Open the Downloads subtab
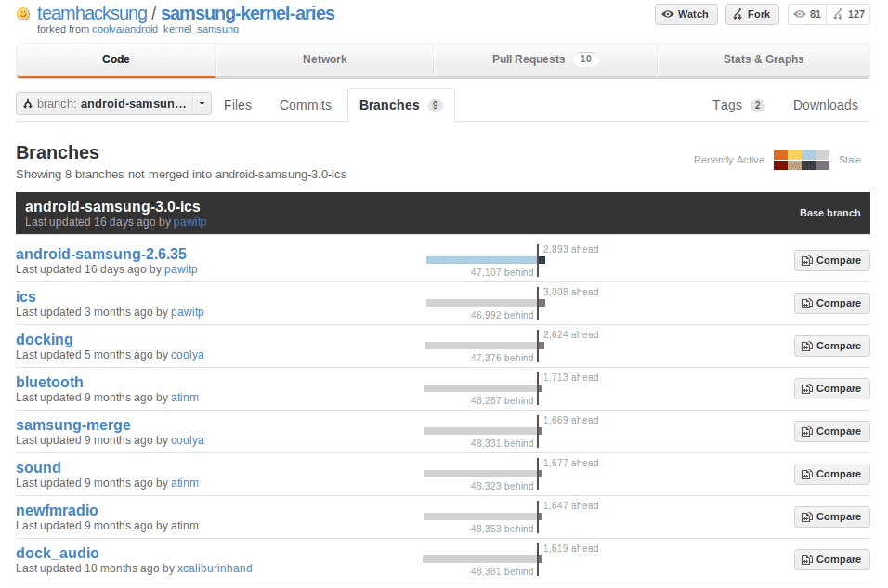 click(x=825, y=105)
